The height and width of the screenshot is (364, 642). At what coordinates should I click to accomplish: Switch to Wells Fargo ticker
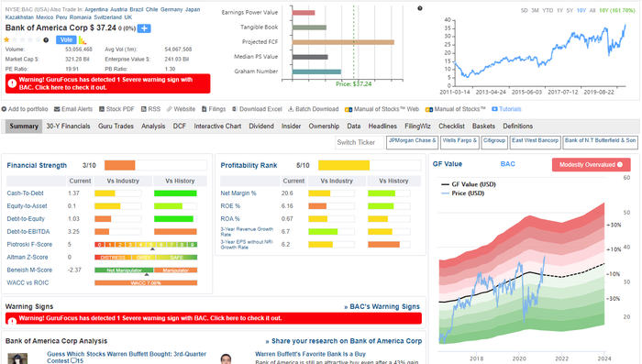pyautogui.click(x=459, y=142)
